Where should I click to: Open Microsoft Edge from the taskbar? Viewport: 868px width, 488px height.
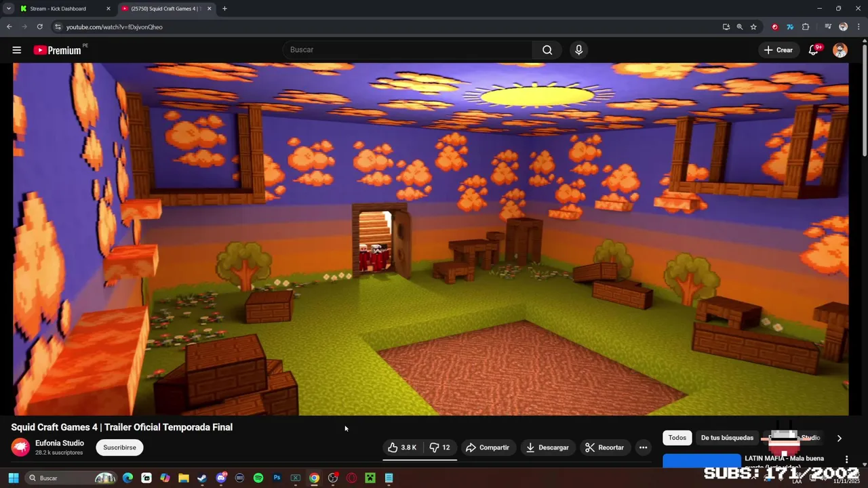pyautogui.click(x=127, y=479)
